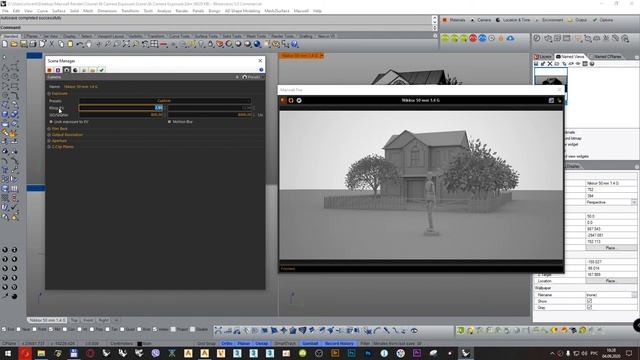Open the Presets dropdown showing Custom
Image resolution: width=640 pixels, height=360 pixels.
(164, 101)
